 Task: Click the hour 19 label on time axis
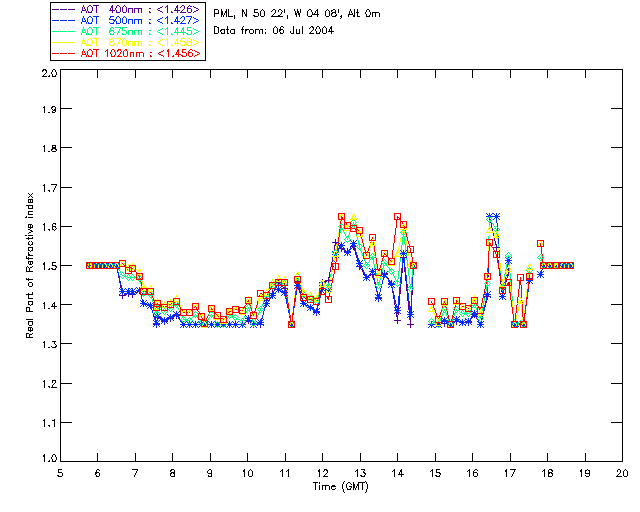click(585, 473)
